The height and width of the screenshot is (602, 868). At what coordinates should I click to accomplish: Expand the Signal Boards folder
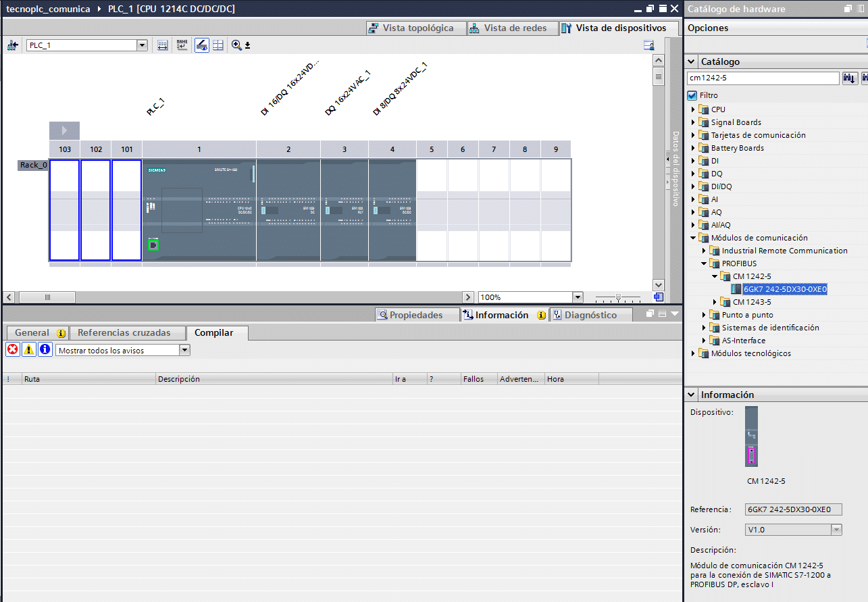pos(693,122)
